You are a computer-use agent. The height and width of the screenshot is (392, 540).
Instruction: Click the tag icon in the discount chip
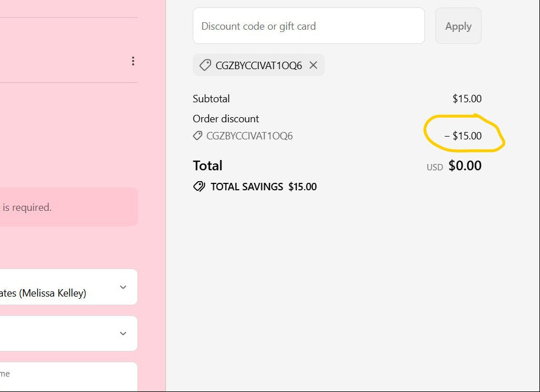205,65
